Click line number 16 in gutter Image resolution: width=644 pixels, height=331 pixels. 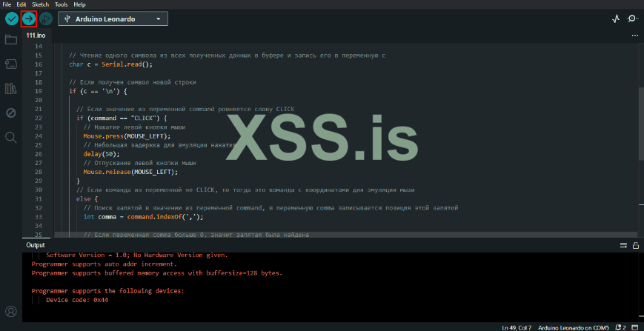click(39, 64)
